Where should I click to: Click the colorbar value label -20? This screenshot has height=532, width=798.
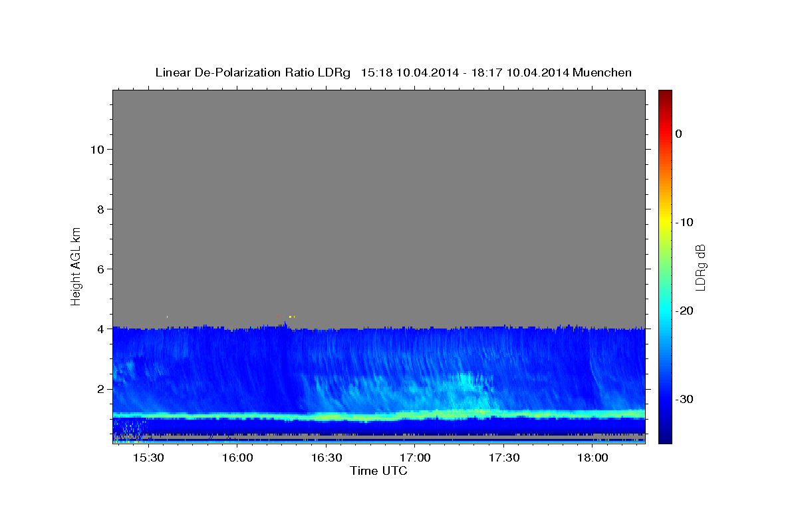[684, 311]
